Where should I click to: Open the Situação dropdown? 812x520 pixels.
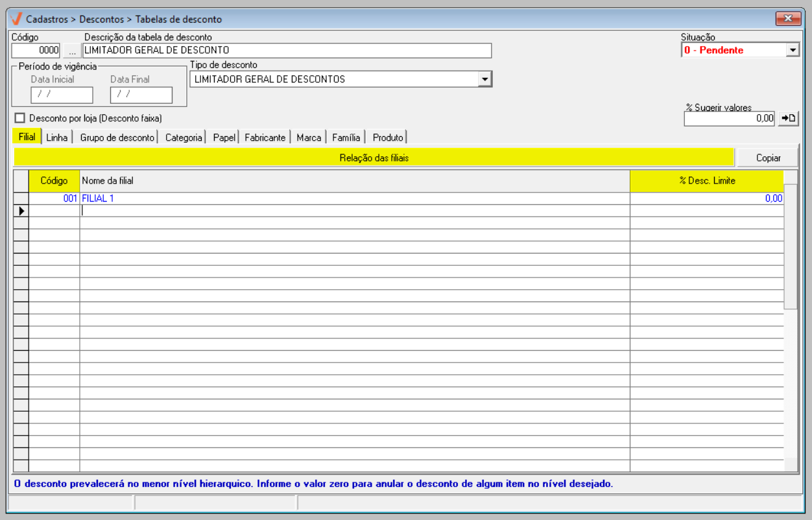click(792, 50)
